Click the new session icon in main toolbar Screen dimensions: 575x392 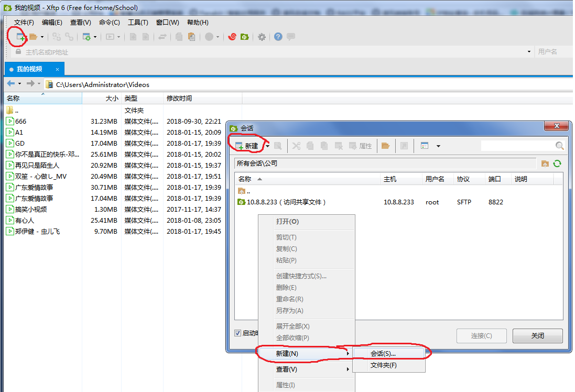21,37
